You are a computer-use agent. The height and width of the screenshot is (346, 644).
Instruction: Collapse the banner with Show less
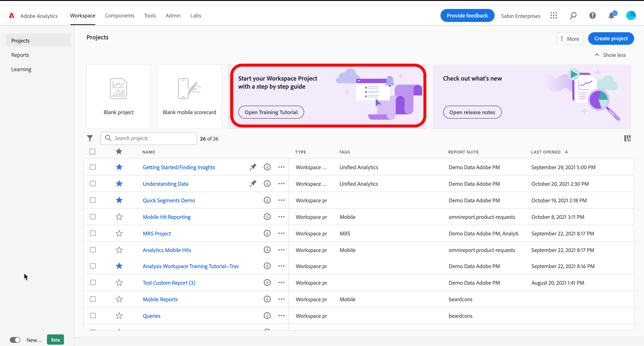tap(610, 55)
